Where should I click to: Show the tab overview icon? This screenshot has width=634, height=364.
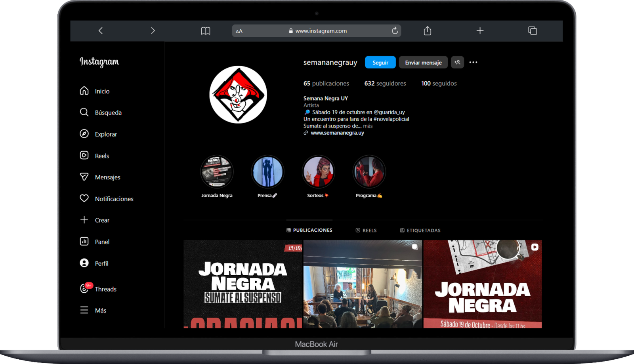(533, 30)
